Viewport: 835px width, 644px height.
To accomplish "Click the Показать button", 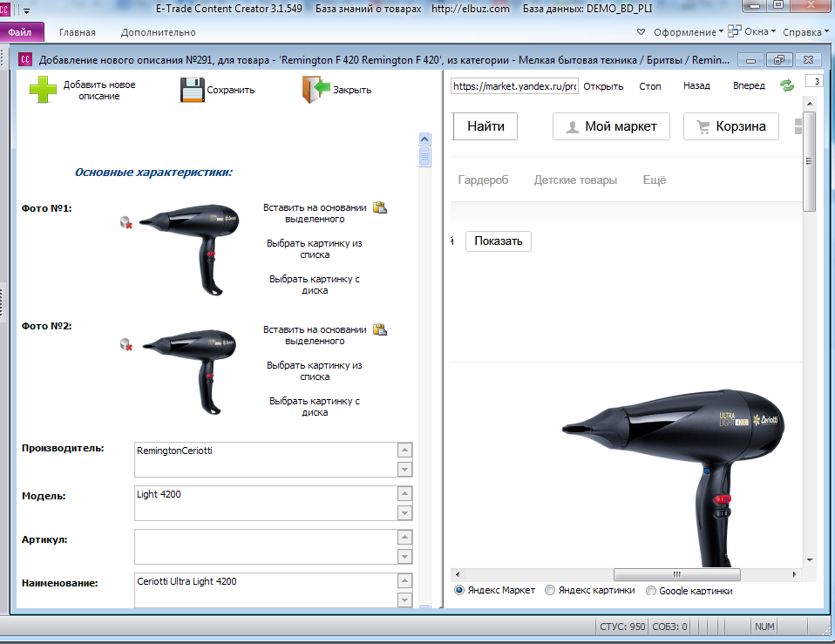I will click(x=498, y=241).
